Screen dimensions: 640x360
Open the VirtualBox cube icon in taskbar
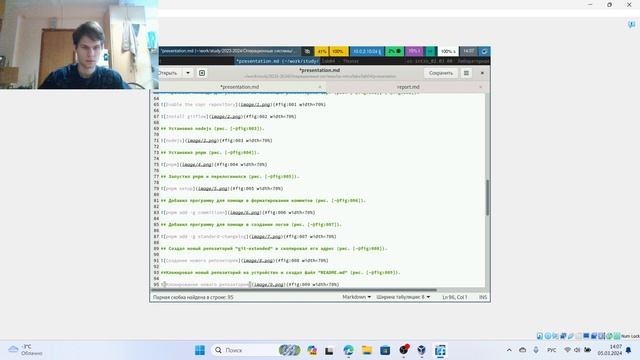click(421, 350)
